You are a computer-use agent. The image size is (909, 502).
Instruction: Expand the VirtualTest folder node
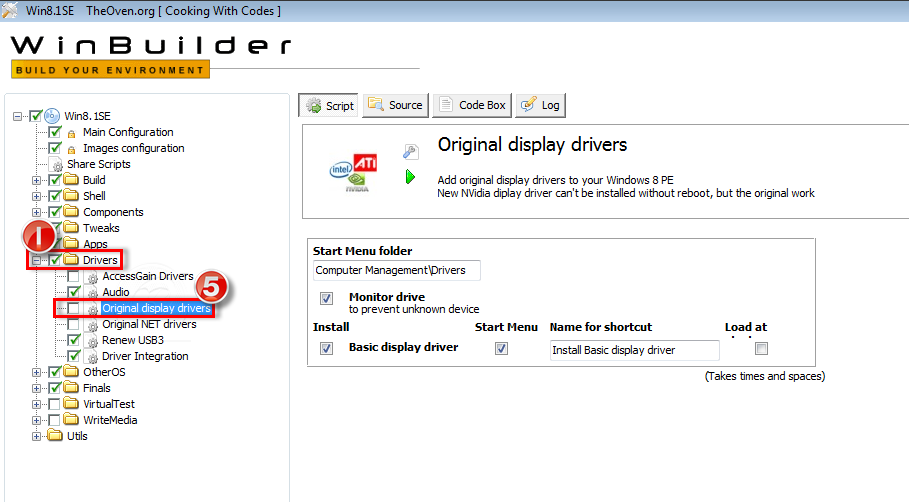coord(37,404)
